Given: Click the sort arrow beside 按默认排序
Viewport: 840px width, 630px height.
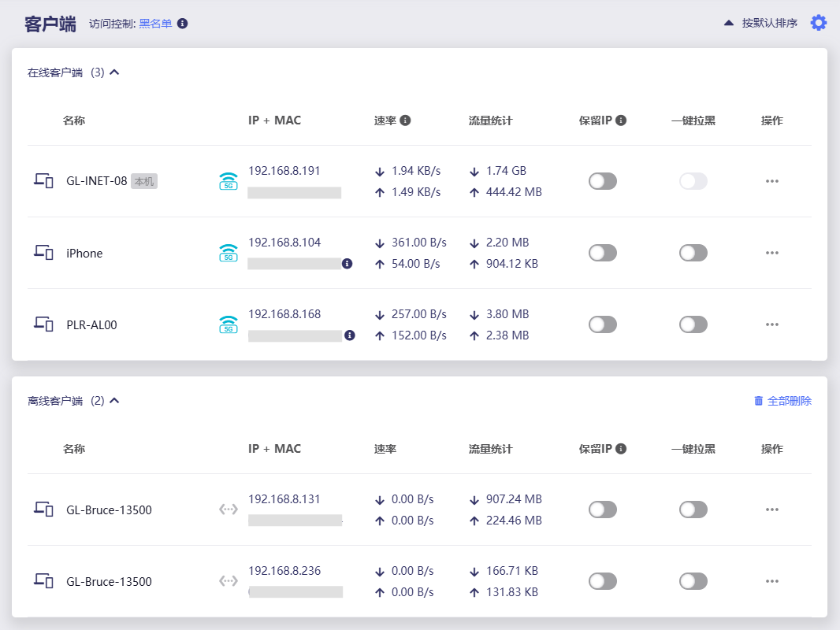Looking at the screenshot, I should tap(729, 23).
